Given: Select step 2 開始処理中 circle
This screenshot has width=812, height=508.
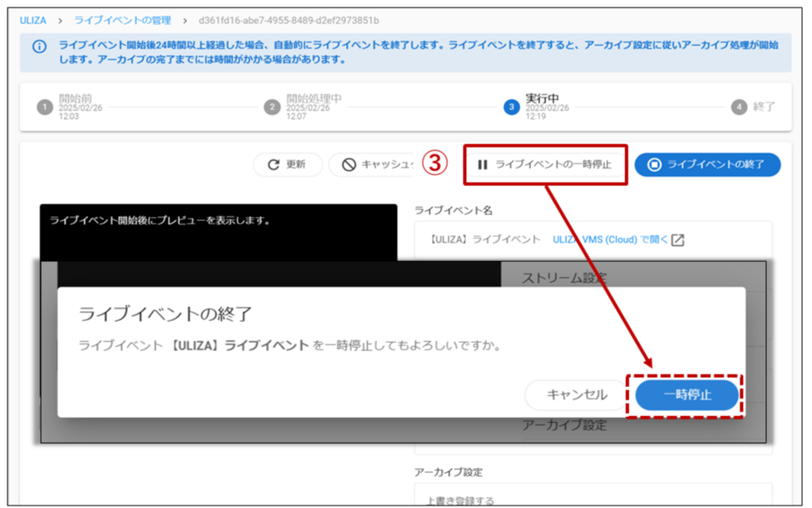Looking at the screenshot, I should click(272, 108).
